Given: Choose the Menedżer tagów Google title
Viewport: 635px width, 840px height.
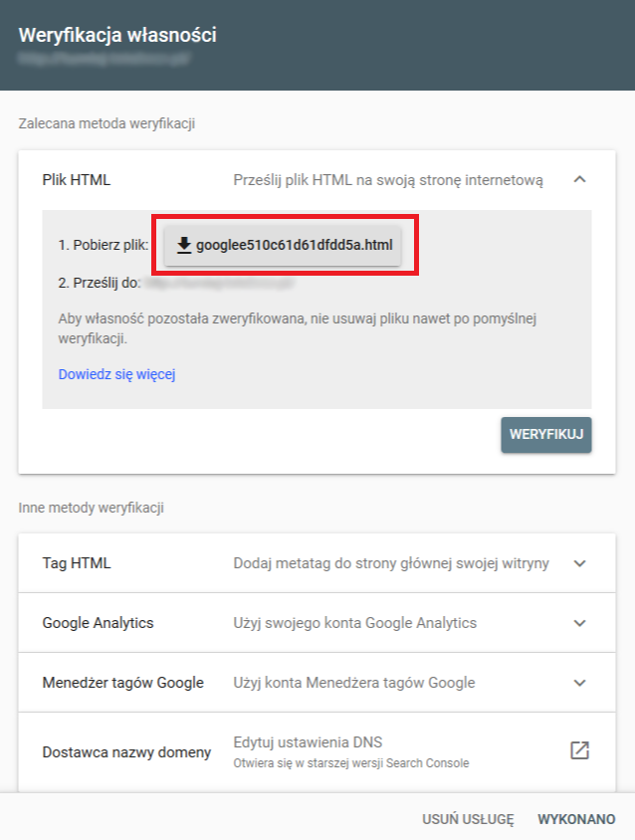Looking at the screenshot, I should (x=122, y=683).
